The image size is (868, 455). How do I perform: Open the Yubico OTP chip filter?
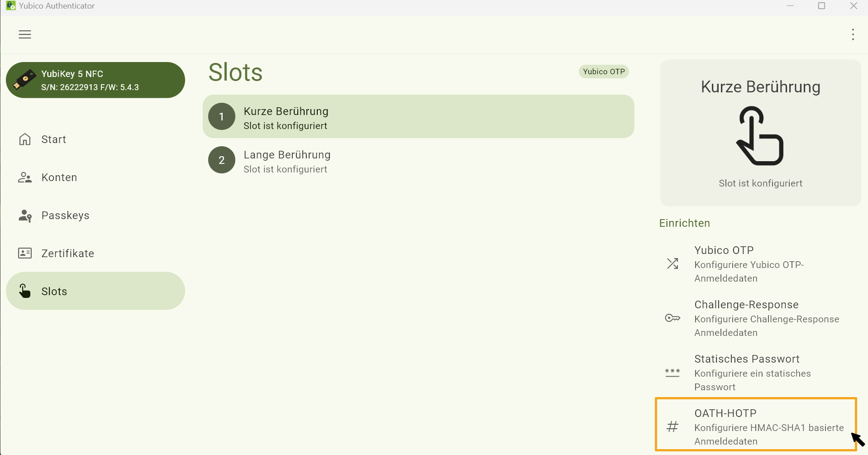pyautogui.click(x=604, y=72)
